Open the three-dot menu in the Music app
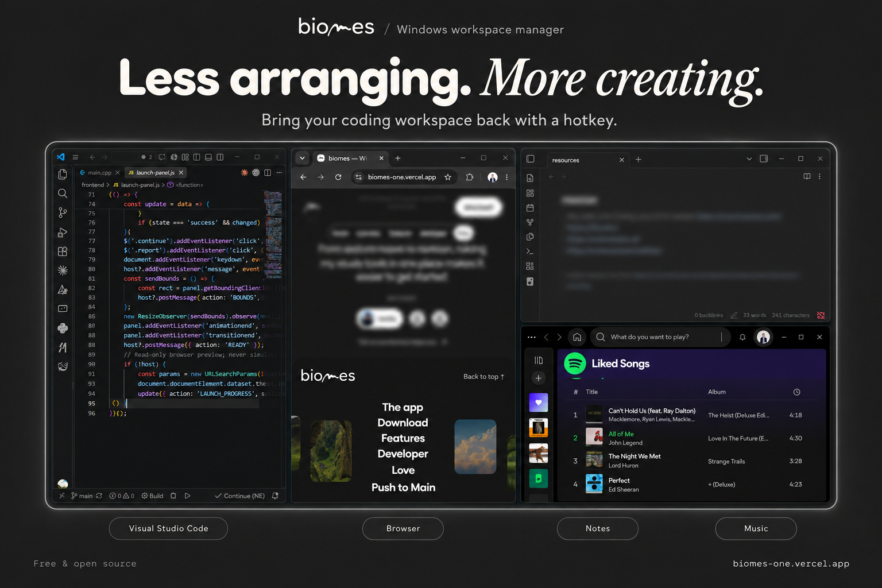The image size is (882, 588). click(x=532, y=337)
